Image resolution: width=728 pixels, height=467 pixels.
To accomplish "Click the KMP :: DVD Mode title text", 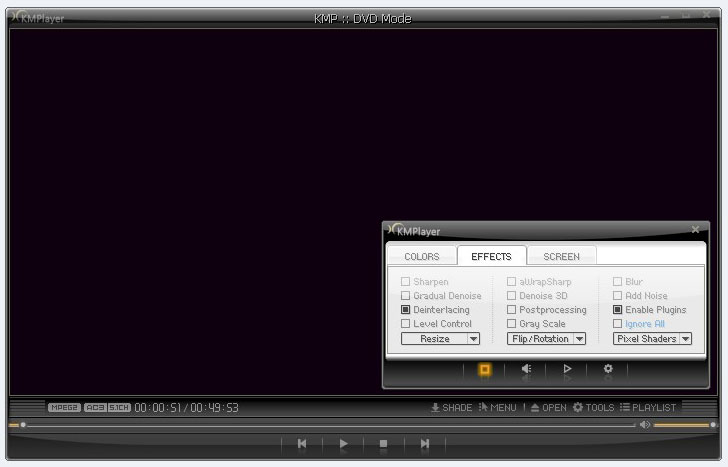I will 363,19.
